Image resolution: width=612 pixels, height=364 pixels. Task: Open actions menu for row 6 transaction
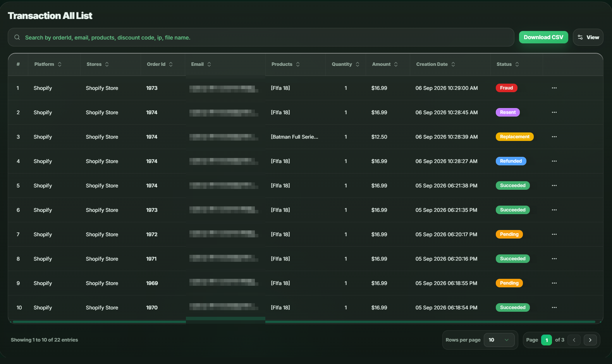pyautogui.click(x=554, y=210)
